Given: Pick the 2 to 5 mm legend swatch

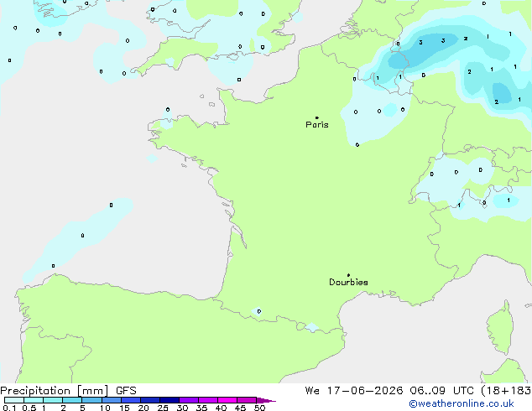Looking at the screenshot, I should pyautogui.click(x=72, y=400).
